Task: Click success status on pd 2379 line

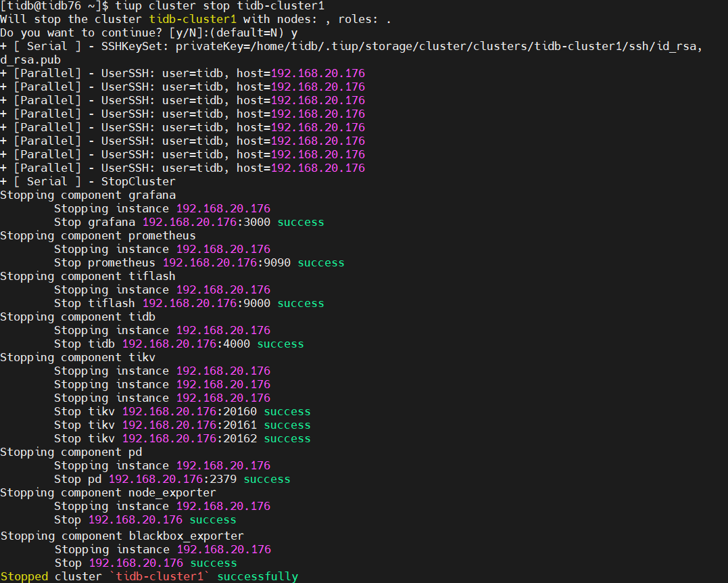Action: [x=267, y=479]
